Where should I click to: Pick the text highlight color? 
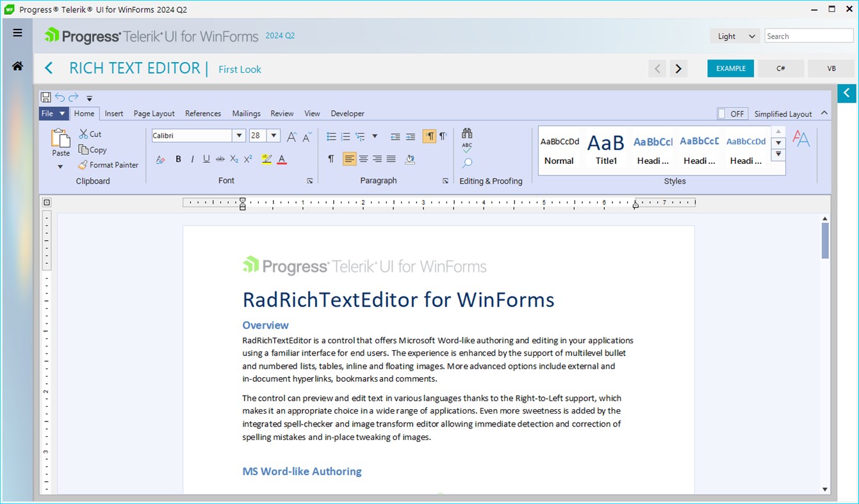pos(267,159)
